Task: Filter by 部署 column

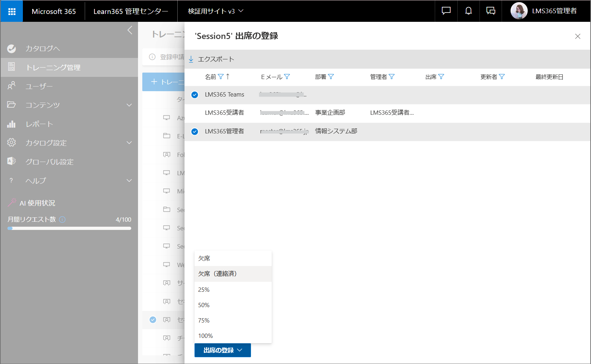Action: (331, 77)
